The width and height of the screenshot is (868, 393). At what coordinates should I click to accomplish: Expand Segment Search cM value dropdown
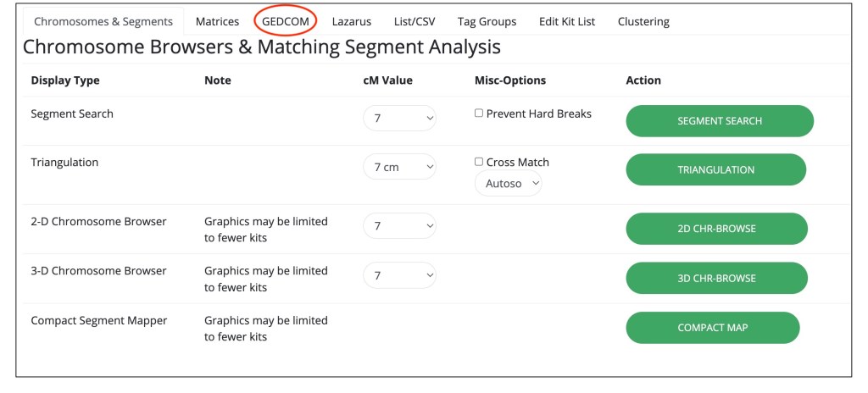[399, 119]
